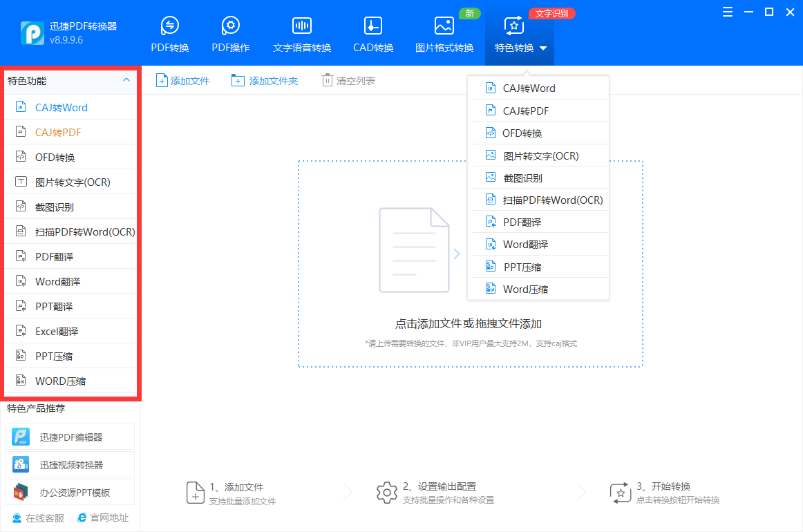The width and height of the screenshot is (803, 532).
Task: Switch to CAD转换 tab
Action: coord(373,34)
